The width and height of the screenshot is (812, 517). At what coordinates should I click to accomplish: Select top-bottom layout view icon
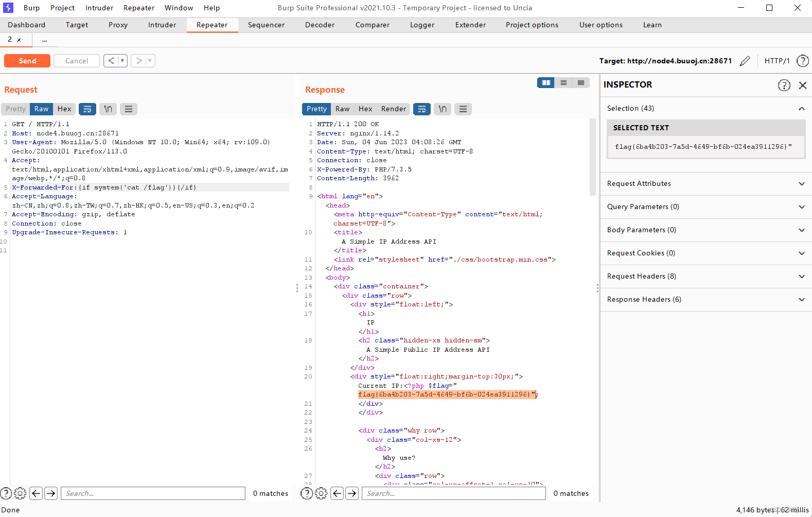tap(563, 82)
